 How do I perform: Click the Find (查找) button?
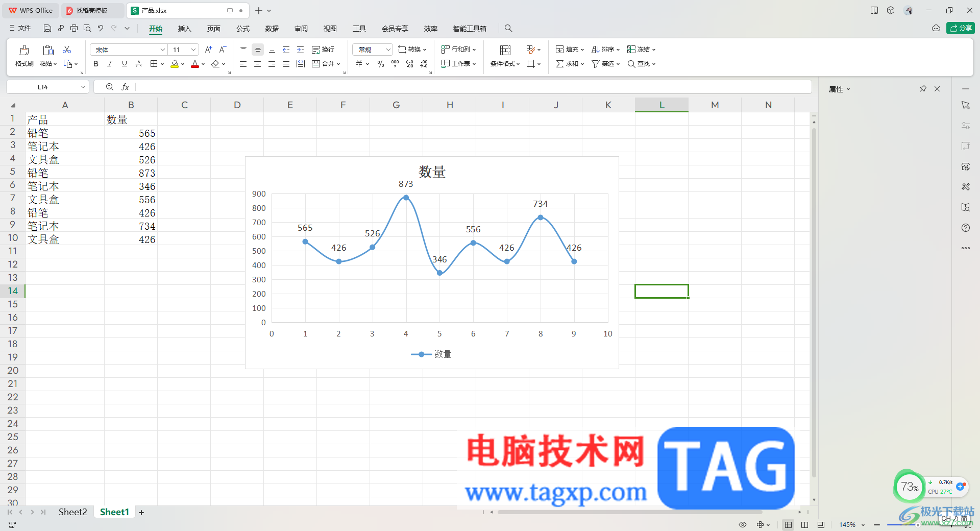[641, 64]
